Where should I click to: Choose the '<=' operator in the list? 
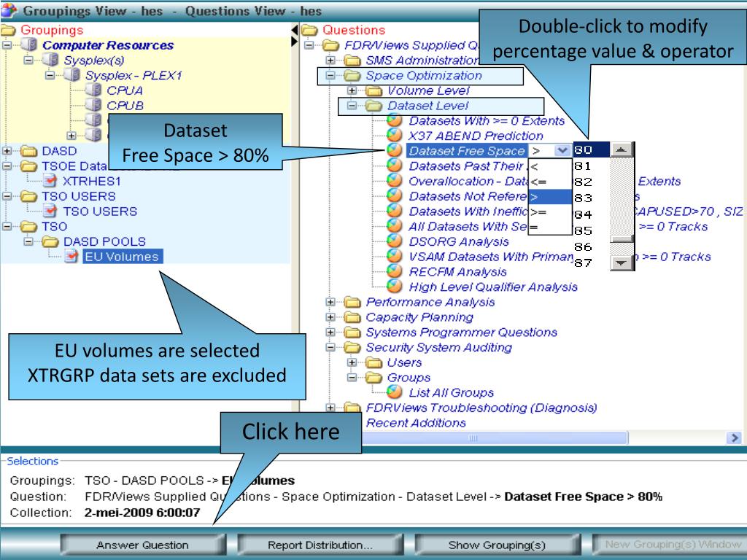(x=550, y=182)
